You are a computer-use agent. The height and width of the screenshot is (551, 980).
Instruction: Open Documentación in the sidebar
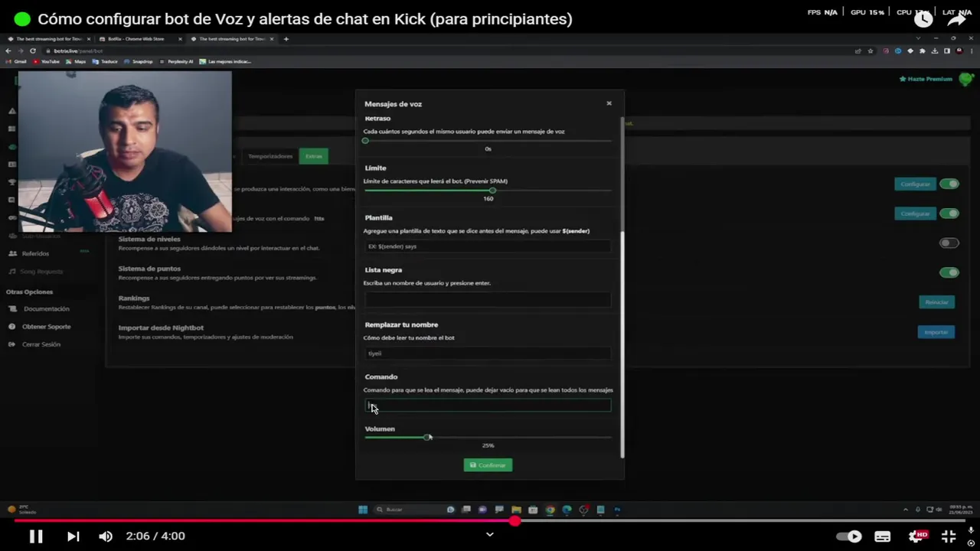(x=46, y=309)
